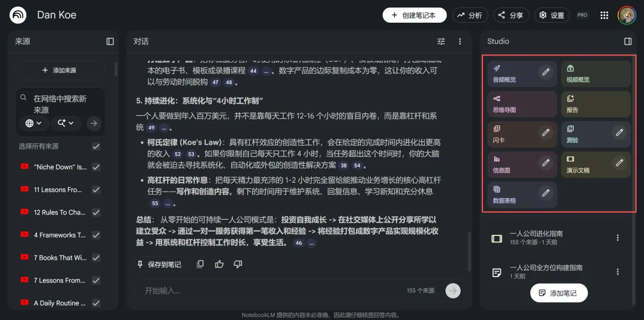Open the 视频概览 studio tile
644x320 pixels.
(596, 74)
